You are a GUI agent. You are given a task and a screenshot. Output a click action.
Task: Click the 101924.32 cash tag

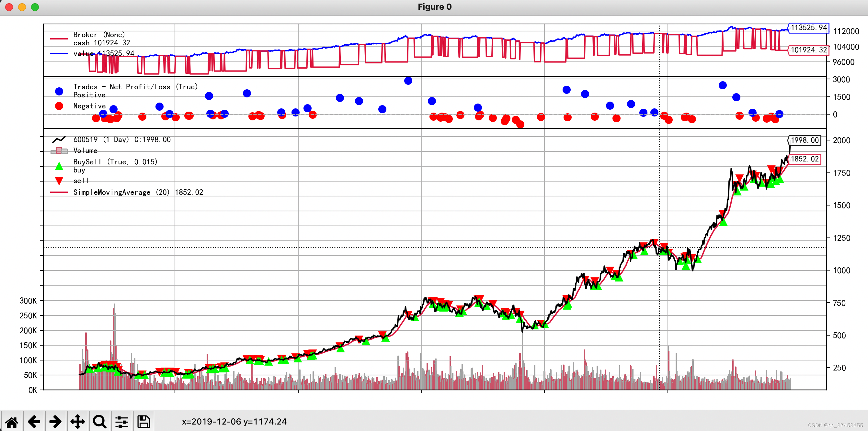coord(808,50)
